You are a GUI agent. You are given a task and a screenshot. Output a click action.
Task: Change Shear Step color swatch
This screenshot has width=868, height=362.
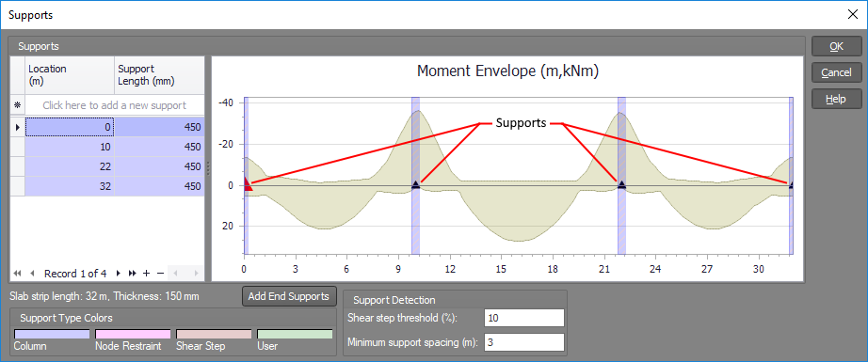point(214,335)
